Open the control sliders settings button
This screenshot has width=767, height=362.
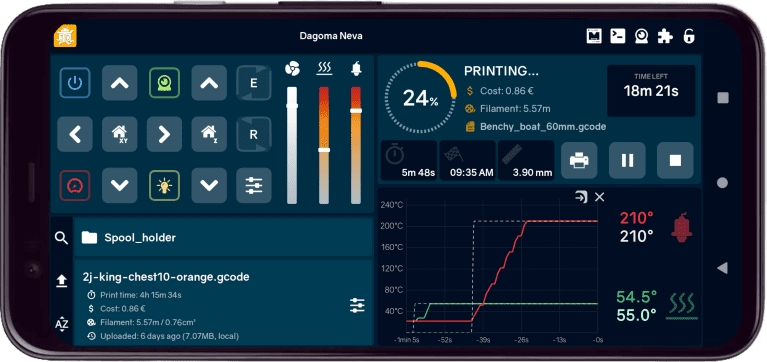[x=253, y=185]
